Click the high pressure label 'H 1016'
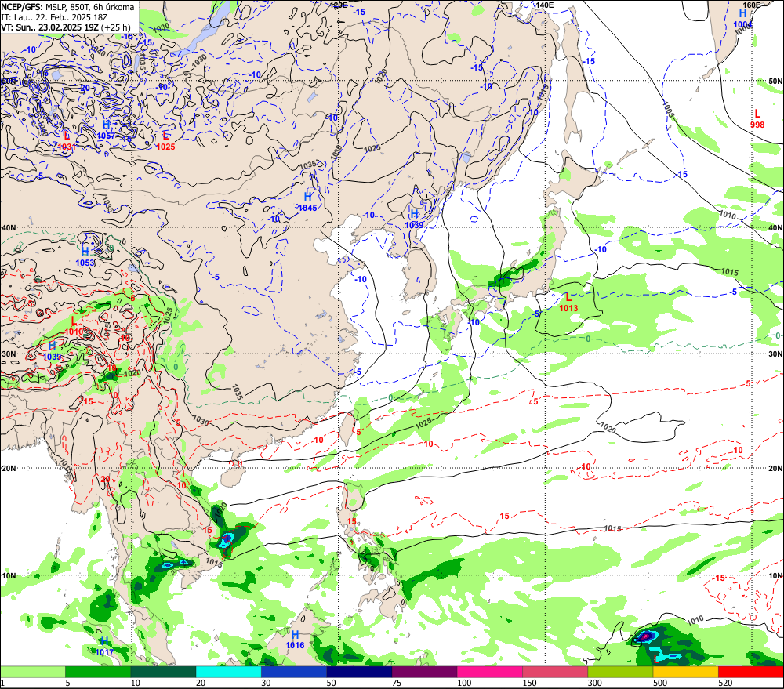This screenshot has height=689, width=784. coord(295,640)
